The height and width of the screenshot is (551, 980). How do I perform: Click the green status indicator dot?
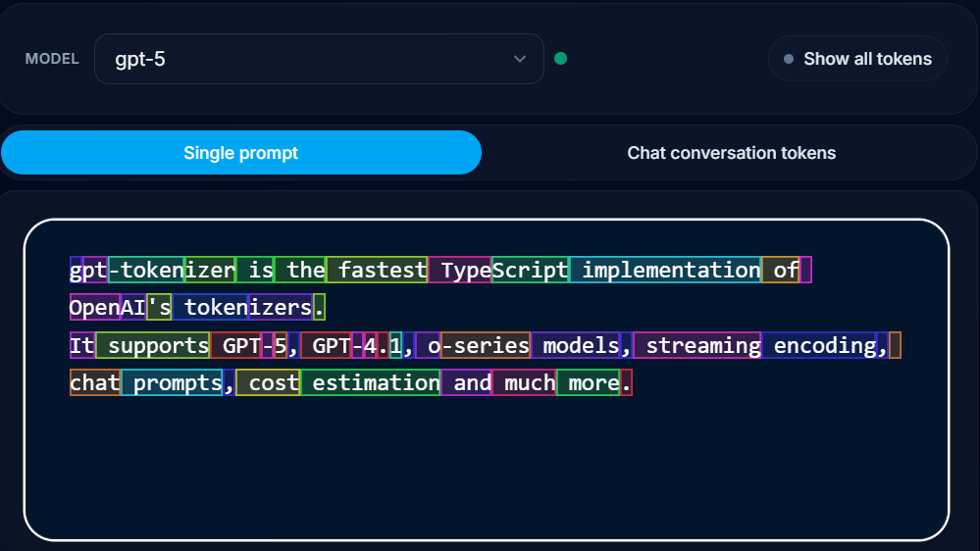pos(560,59)
